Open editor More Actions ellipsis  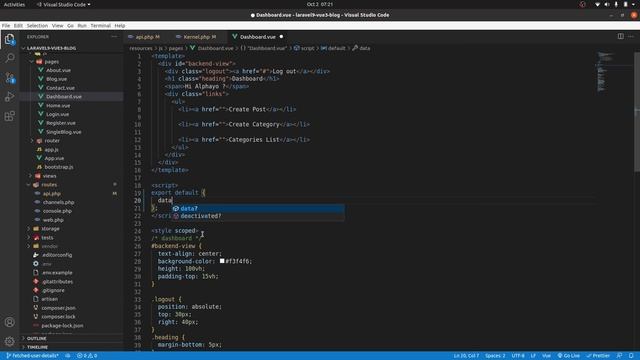point(631,36)
